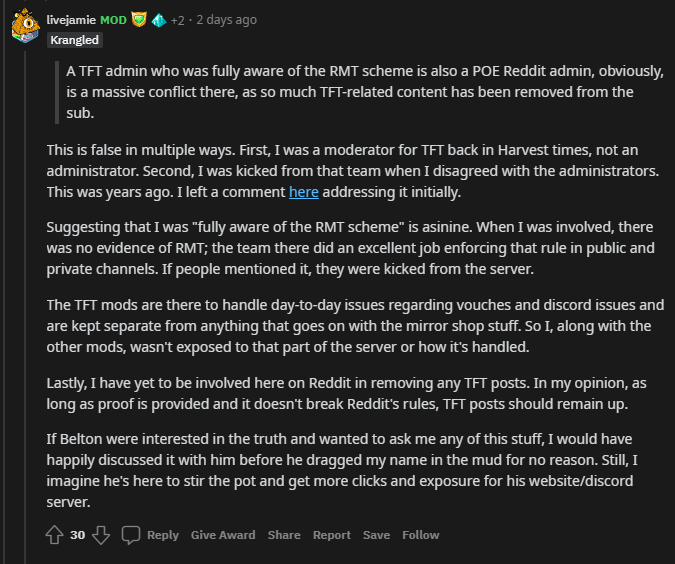Image resolution: width=675 pixels, height=564 pixels.
Task: Give Award to this comment
Action: tap(223, 535)
